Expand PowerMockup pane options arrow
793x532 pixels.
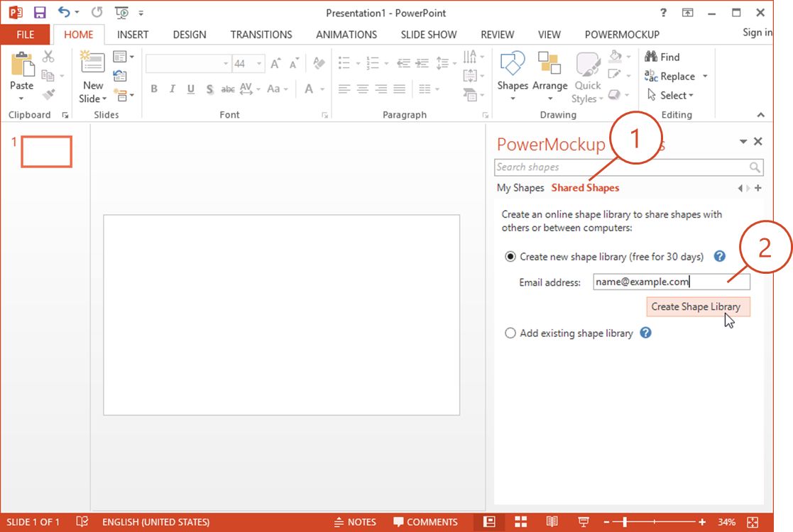click(743, 141)
